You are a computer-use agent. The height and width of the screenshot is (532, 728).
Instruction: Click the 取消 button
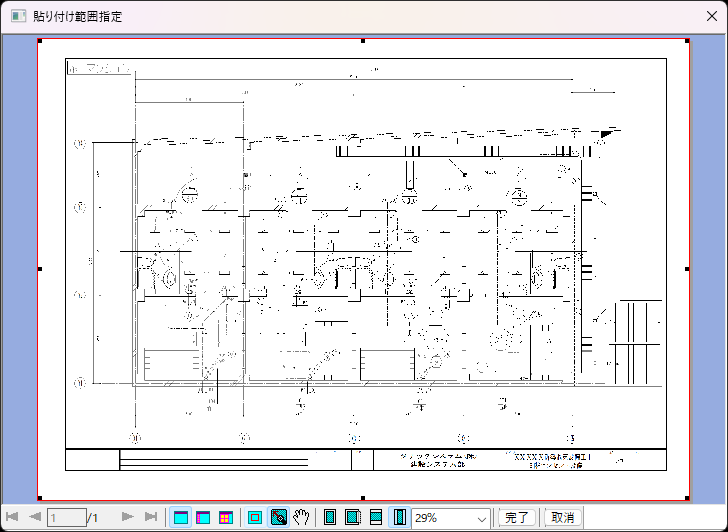pyautogui.click(x=563, y=517)
